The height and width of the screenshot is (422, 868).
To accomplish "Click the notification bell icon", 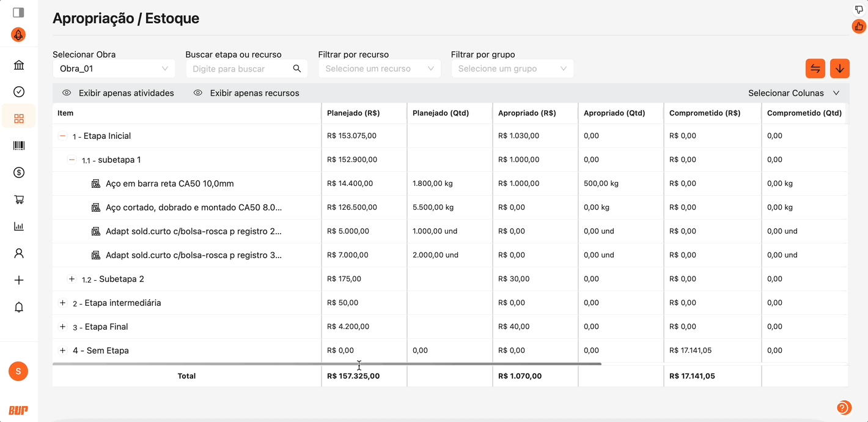I will pos(19,307).
